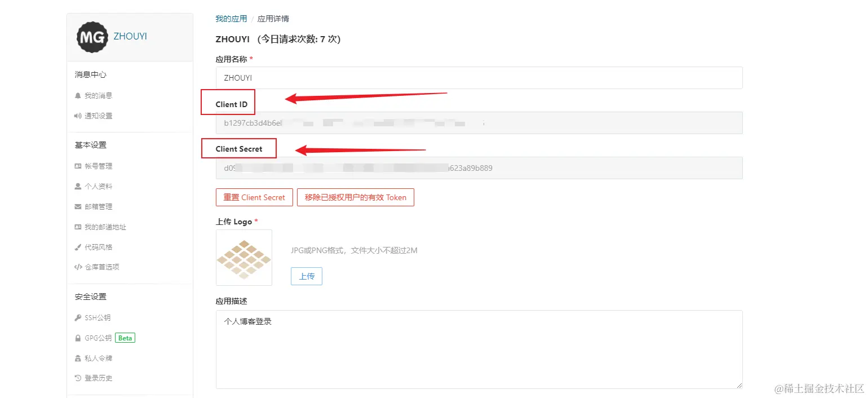Click the bell icon beside 我的消息
Image resolution: width=868 pixels, height=398 pixels.
click(x=78, y=96)
